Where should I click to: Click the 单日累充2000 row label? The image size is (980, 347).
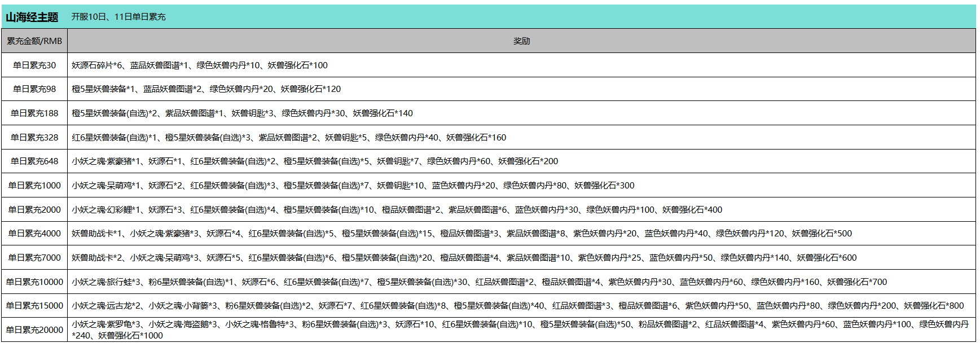point(34,210)
